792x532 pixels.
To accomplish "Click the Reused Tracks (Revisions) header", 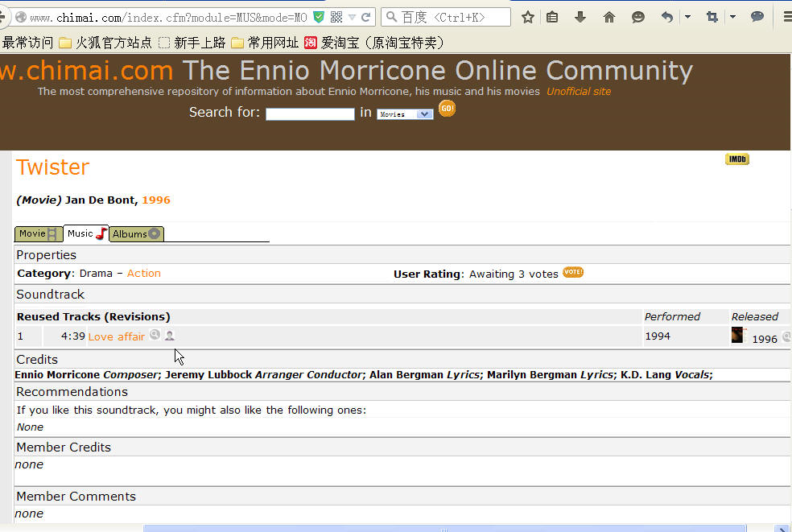I will pyautogui.click(x=93, y=317).
